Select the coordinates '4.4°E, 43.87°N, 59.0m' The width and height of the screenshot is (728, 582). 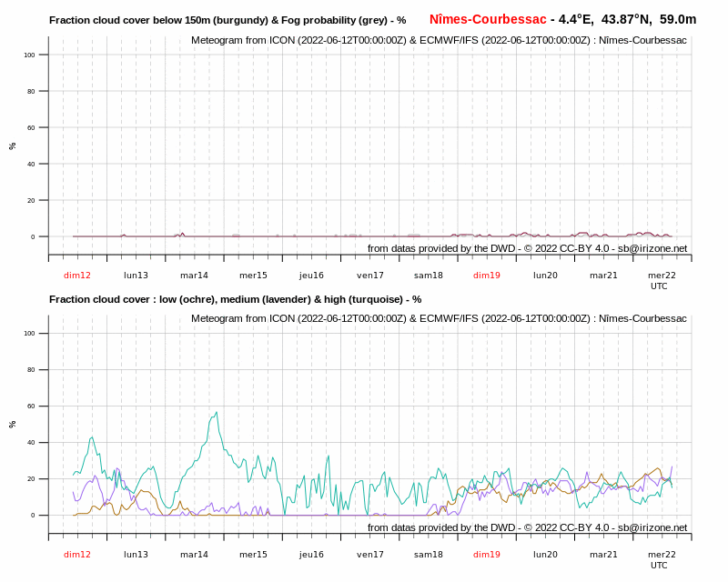pos(627,19)
